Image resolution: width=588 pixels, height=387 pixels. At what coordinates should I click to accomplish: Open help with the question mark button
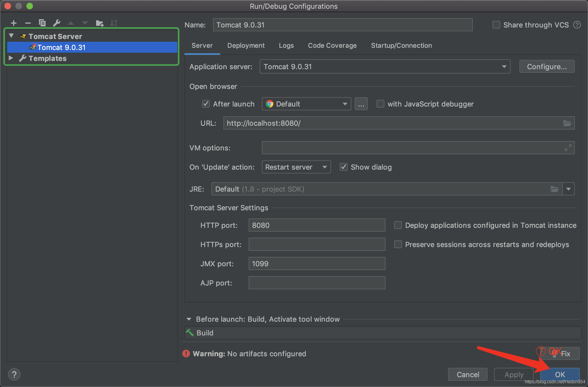[14, 374]
